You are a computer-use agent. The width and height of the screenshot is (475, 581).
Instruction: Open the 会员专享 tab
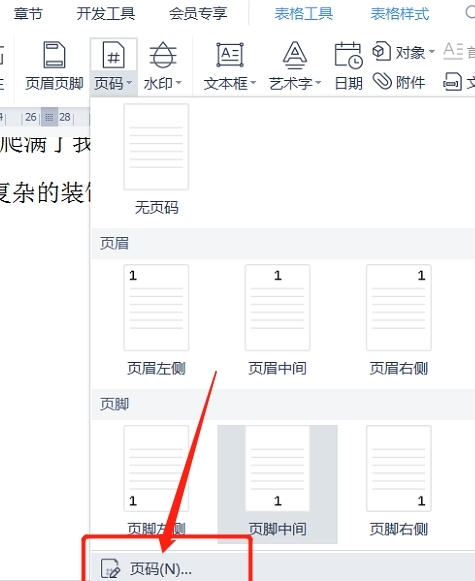[x=198, y=14]
